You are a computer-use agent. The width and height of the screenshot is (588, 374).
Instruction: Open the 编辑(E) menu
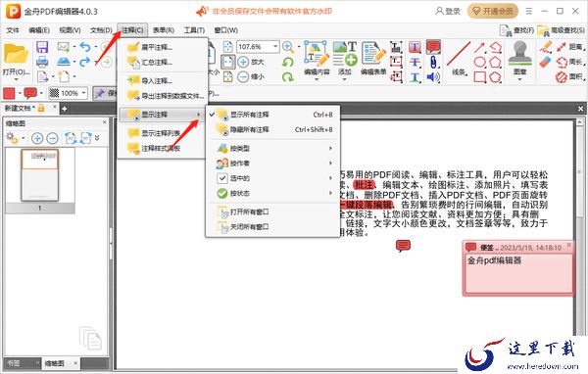[39, 30]
